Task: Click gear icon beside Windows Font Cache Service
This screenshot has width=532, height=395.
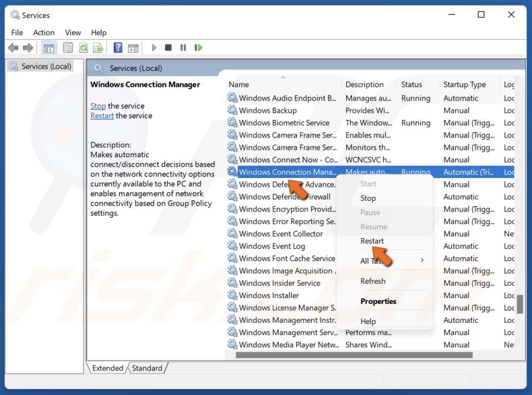Action: 232,258
